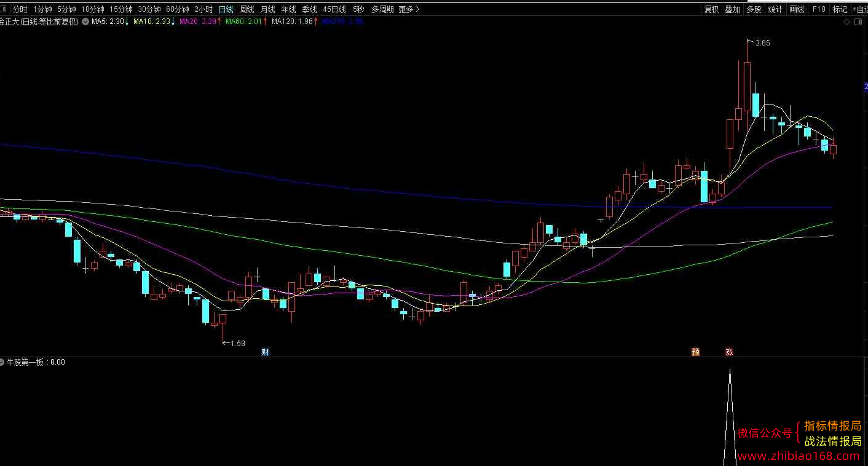Screen dimensions: 868x466
Task: Select the 月线 monthly tab
Action: click(268, 9)
